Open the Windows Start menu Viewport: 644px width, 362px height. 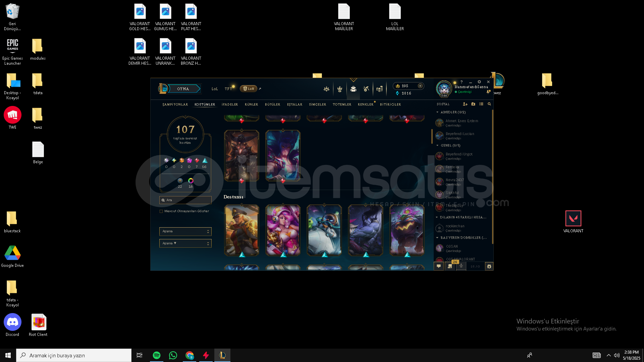tap(8, 355)
